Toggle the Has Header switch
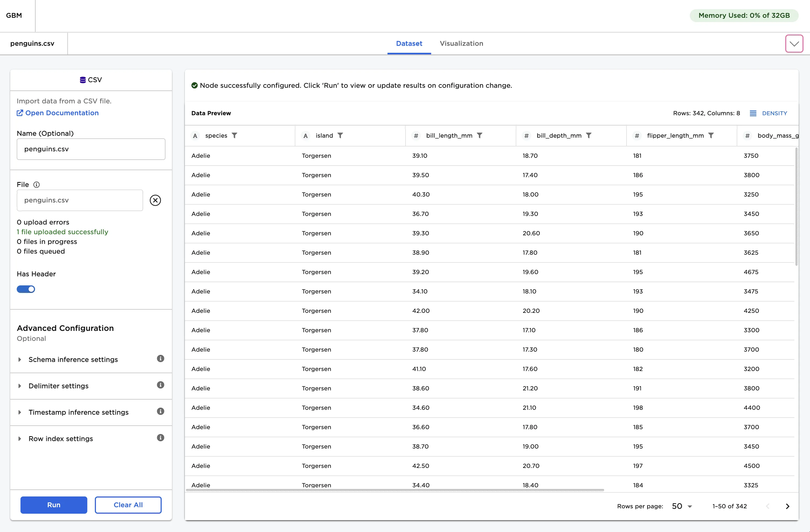The image size is (810, 532). (26, 289)
